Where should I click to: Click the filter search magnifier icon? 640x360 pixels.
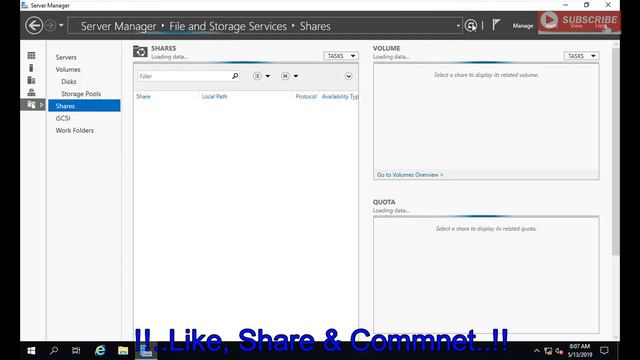235,76
